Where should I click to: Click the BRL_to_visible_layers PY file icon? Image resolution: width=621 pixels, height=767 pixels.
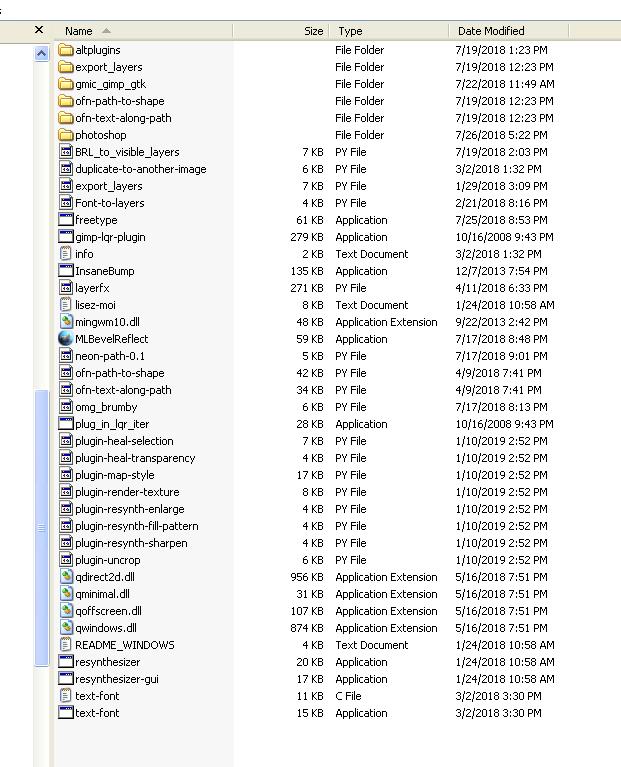66,152
